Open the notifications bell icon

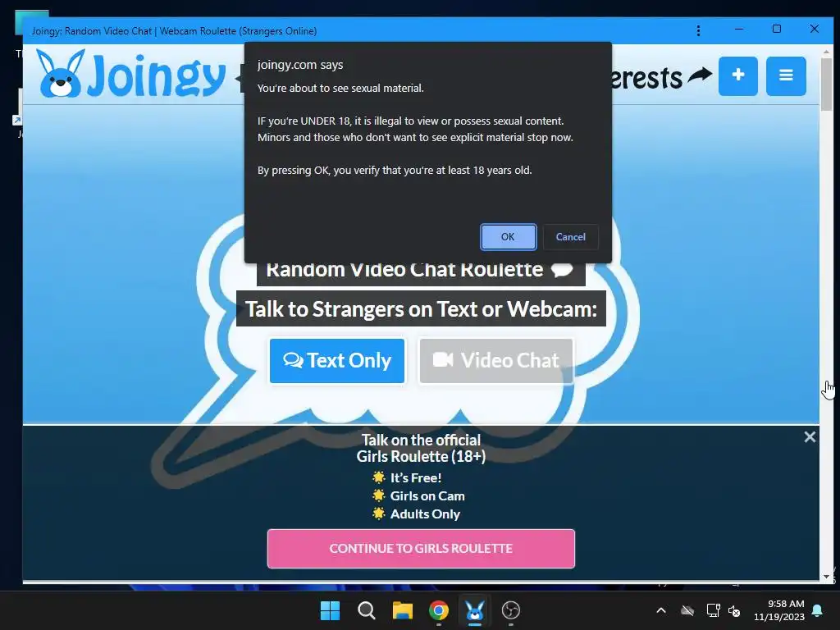point(818,610)
